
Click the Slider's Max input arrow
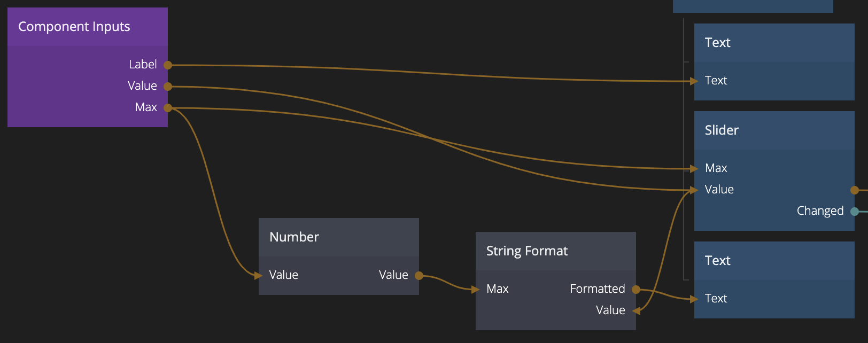pos(694,169)
